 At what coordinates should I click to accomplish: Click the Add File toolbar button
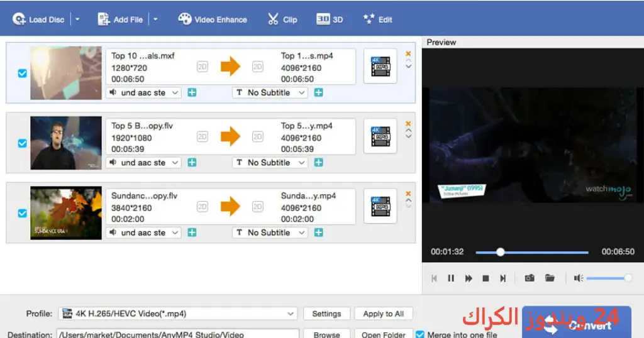(120, 19)
